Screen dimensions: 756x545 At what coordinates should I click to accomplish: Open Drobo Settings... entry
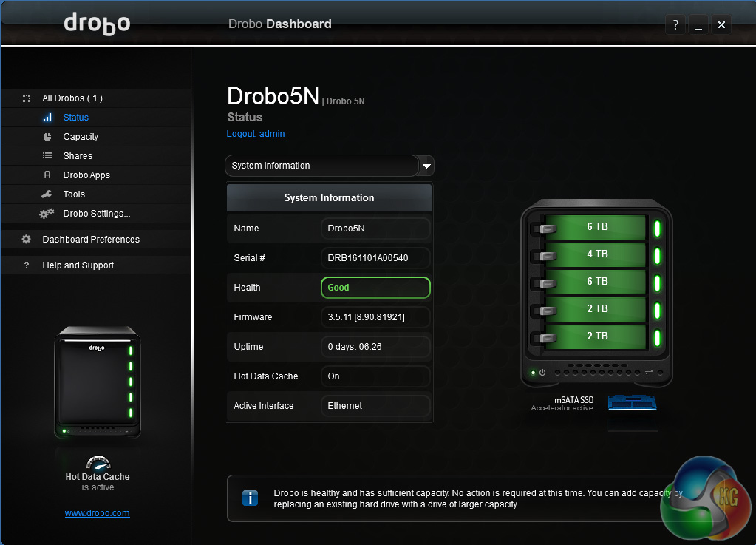click(x=96, y=214)
